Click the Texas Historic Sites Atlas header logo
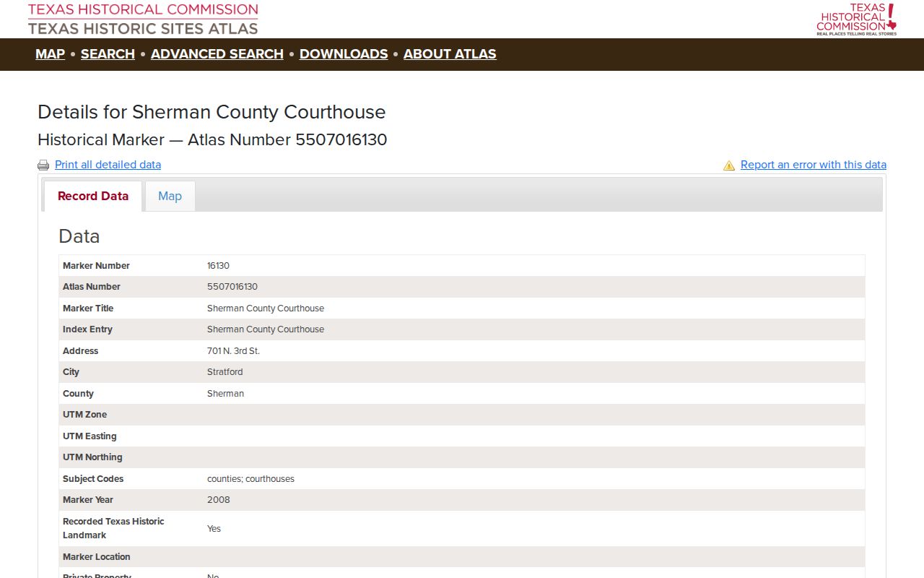The width and height of the screenshot is (924, 578). [x=143, y=19]
